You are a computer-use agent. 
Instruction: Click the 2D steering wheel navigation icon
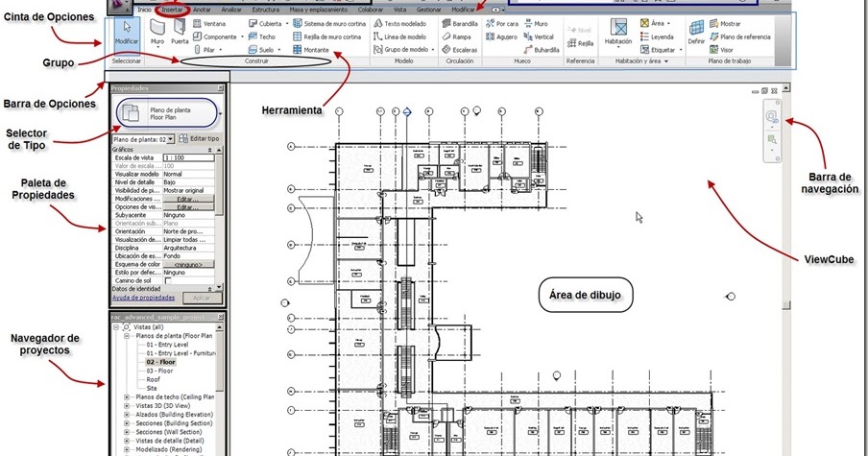click(x=772, y=116)
